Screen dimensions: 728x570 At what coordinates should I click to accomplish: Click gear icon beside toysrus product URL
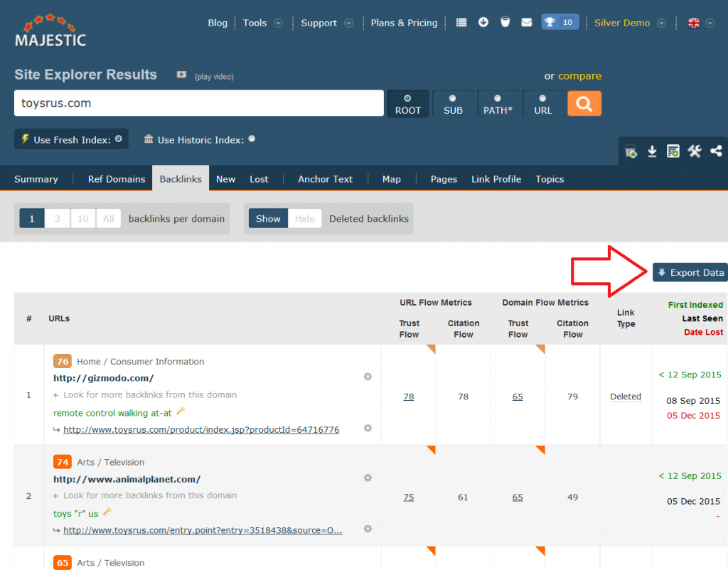(368, 428)
